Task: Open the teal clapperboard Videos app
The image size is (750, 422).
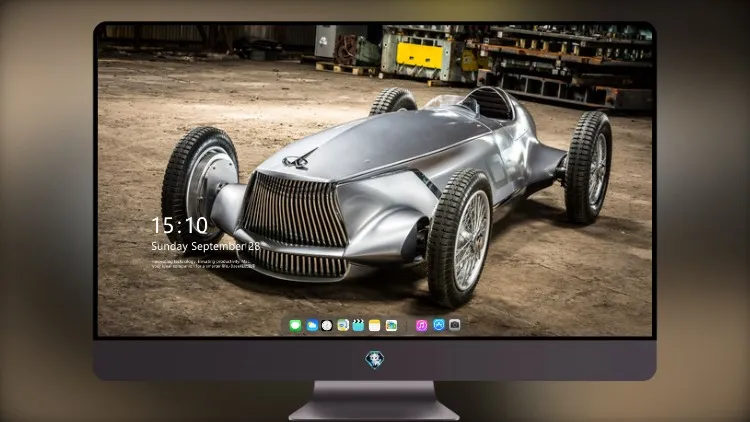Action: point(358,325)
